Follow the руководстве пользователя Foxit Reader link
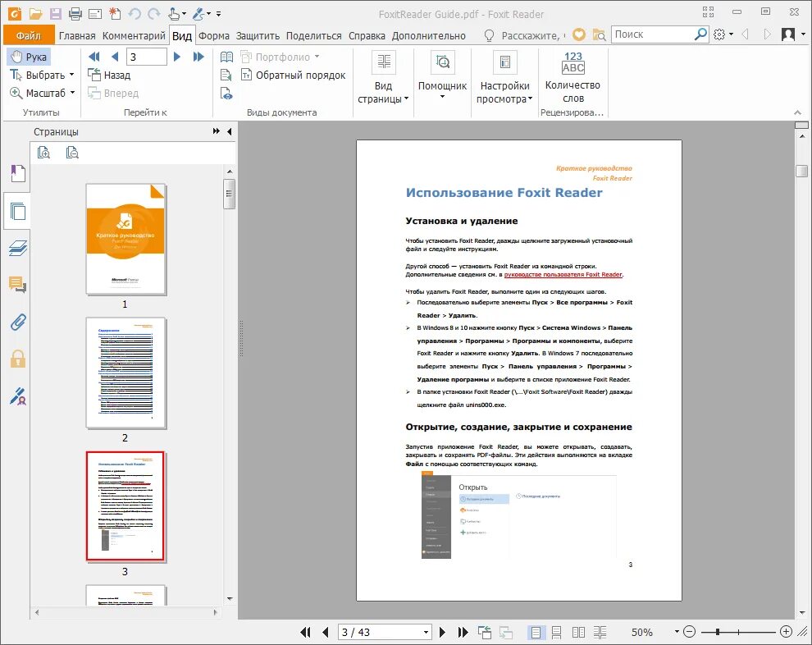This screenshot has height=645, width=812. [x=563, y=275]
